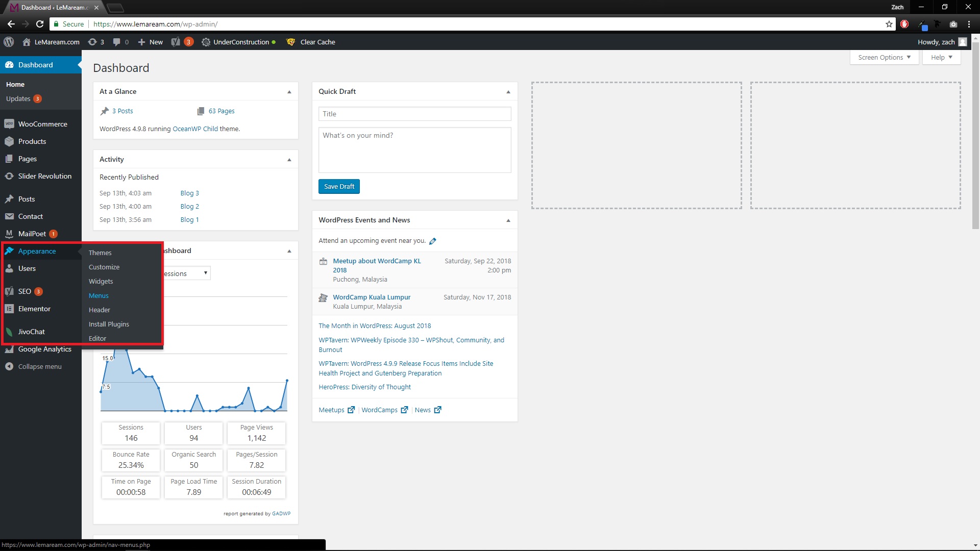This screenshot has width=980, height=551.
Task: Collapse the Quick Draft panel
Action: (508, 92)
